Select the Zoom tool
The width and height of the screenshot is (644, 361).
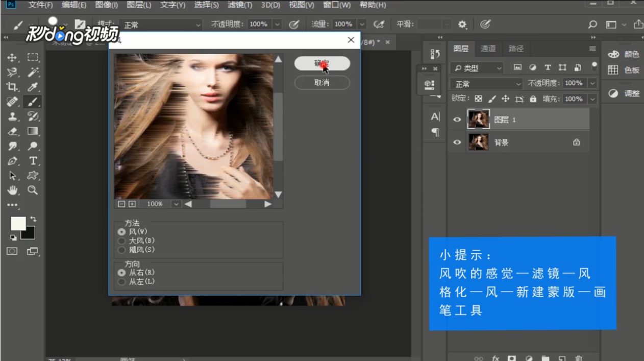coord(33,190)
